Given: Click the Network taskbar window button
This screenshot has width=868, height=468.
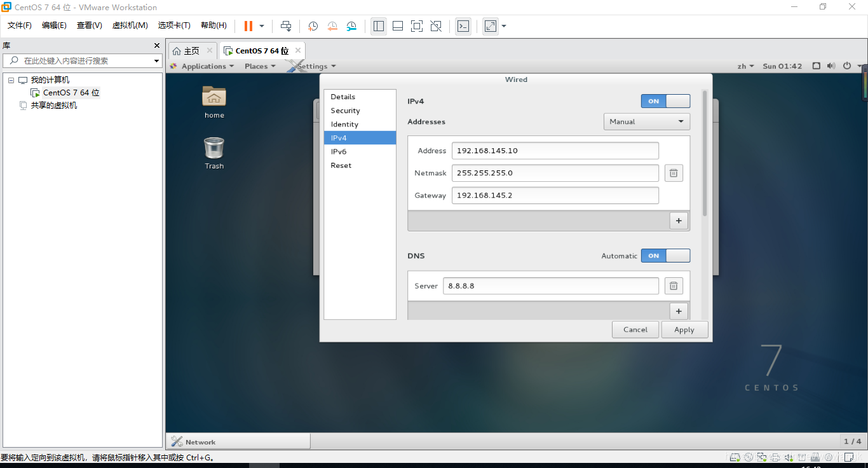Looking at the screenshot, I should (238, 441).
